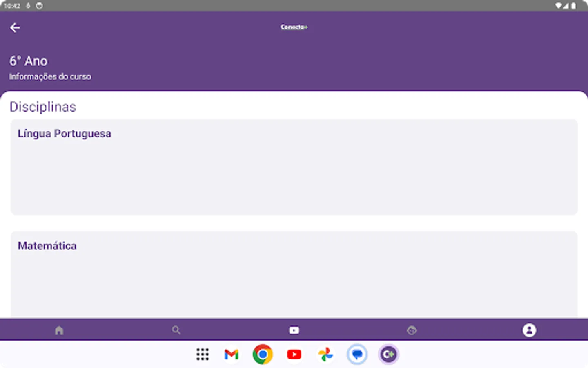This screenshot has width=588, height=368.
Task: Open Chrome from the taskbar
Action: point(263,354)
